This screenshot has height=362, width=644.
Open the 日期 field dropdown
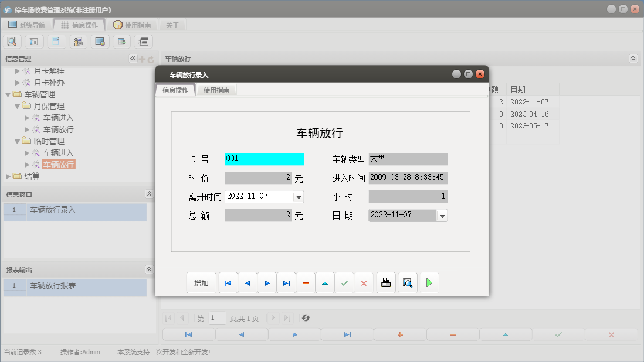coord(442,215)
